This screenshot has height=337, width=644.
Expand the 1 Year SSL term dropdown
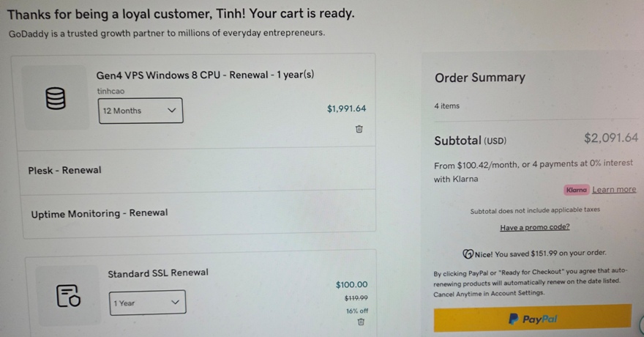(147, 303)
